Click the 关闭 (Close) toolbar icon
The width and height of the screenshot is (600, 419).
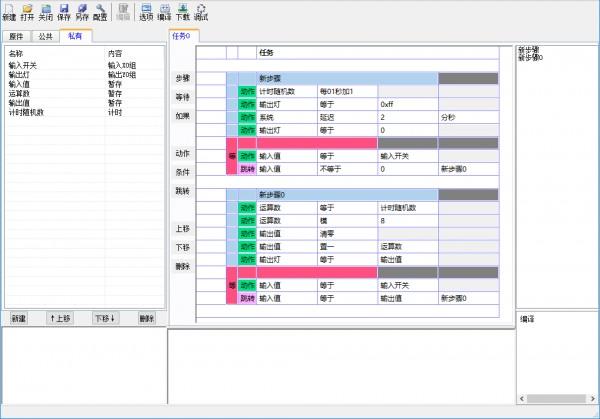tap(46, 12)
